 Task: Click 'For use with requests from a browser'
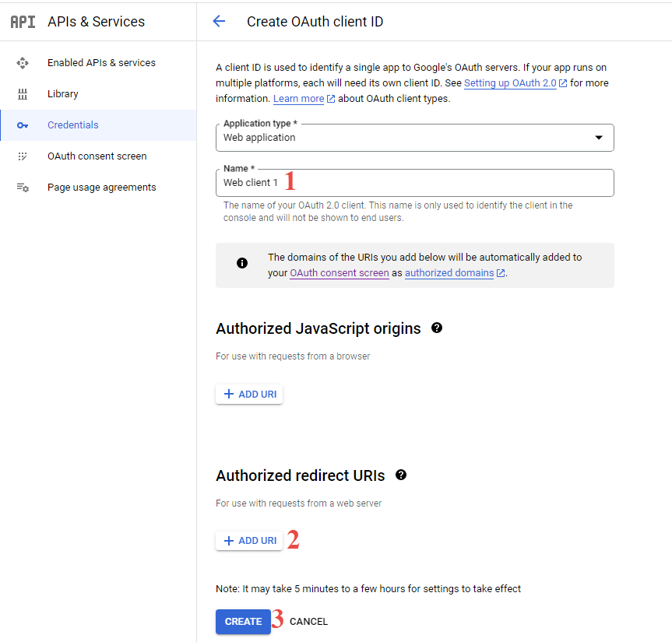tap(293, 356)
